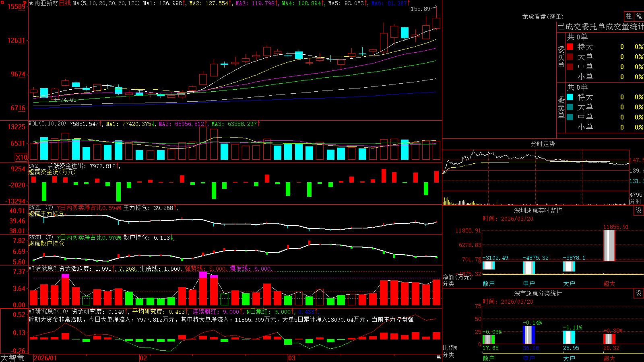Image resolution: width=644 pixels, height=362 pixels.
Task: Click the 日线 period label
Action: (65, 3)
